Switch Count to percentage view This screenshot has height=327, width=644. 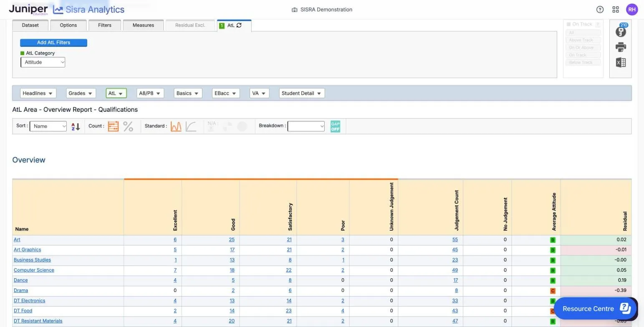pyautogui.click(x=128, y=126)
